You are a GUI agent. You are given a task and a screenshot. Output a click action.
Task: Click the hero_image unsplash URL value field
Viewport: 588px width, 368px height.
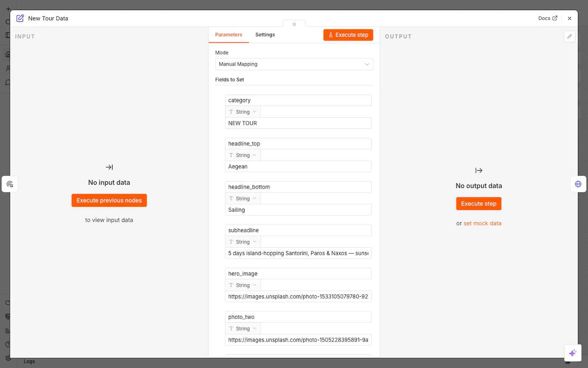click(298, 297)
